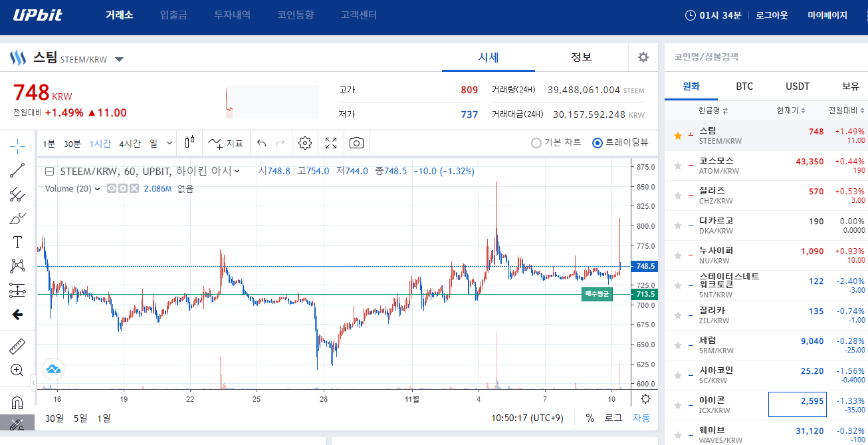Open the 고객센터 menu
This screenshot has height=445, width=868.
pyautogui.click(x=359, y=15)
